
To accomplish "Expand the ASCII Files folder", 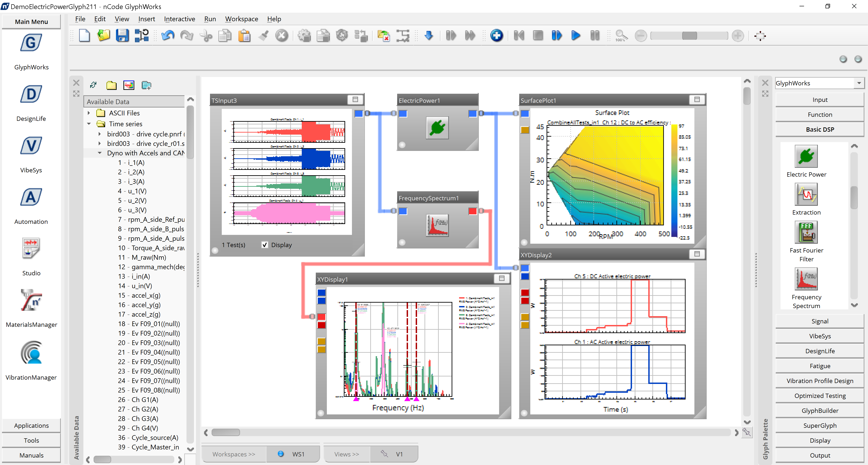I will pos(89,113).
